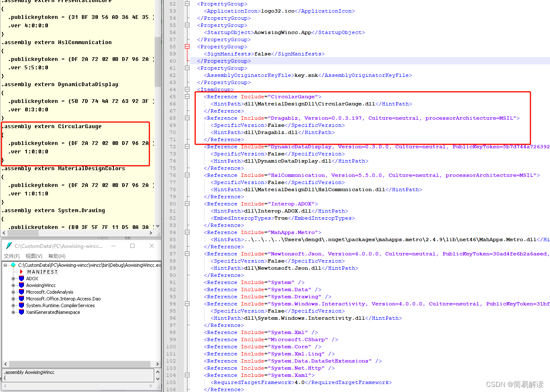Collapse the fold marker at line 61
Image resolution: width=550 pixels, height=392 pixels.
(187, 68)
